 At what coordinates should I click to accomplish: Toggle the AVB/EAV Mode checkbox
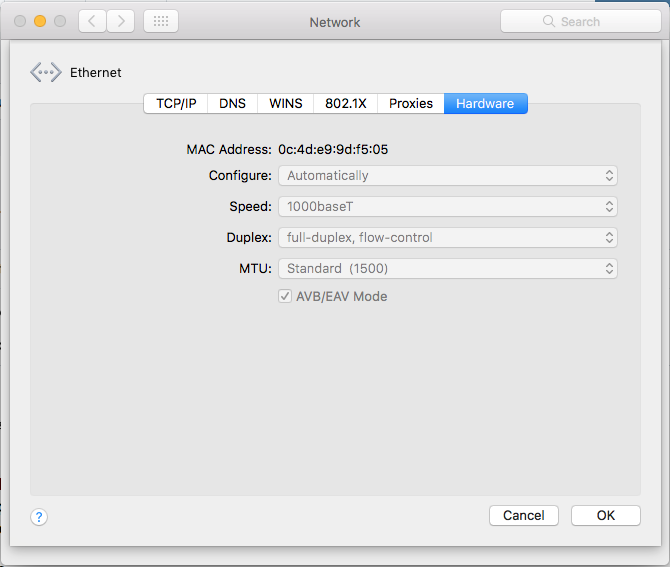pyautogui.click(x=285, y=296)
